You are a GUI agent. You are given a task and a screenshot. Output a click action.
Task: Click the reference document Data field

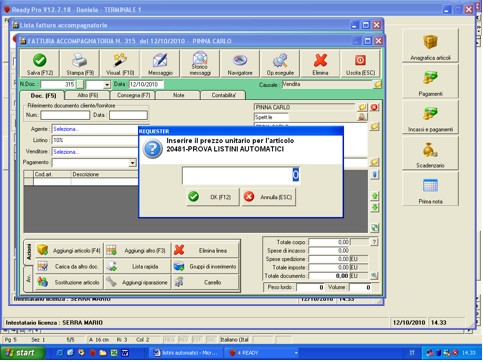pos(128,115)
